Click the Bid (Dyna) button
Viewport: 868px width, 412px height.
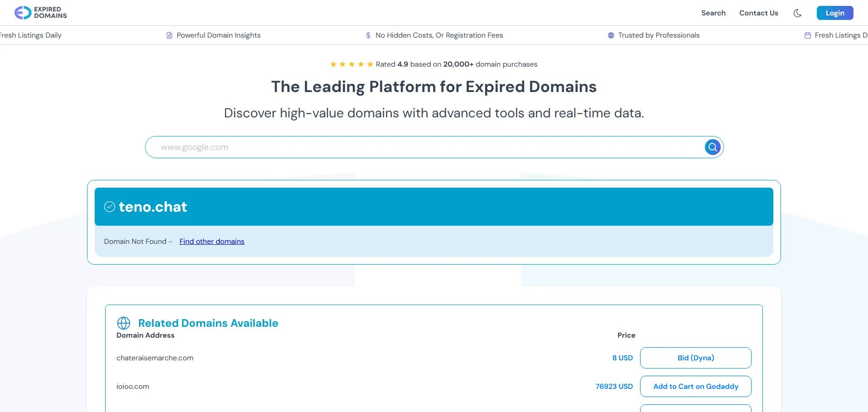695,358
